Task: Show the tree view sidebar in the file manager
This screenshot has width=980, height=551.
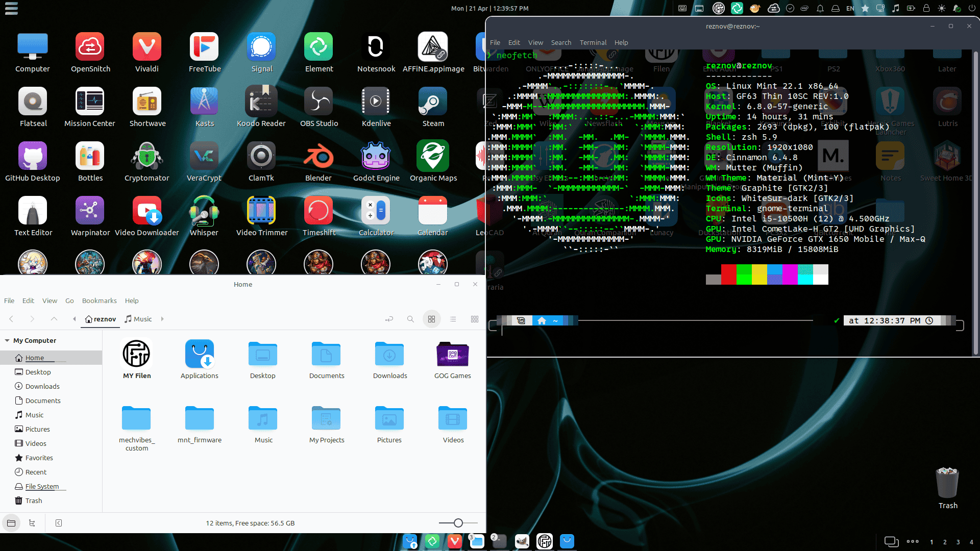Action: coord(32,523)
